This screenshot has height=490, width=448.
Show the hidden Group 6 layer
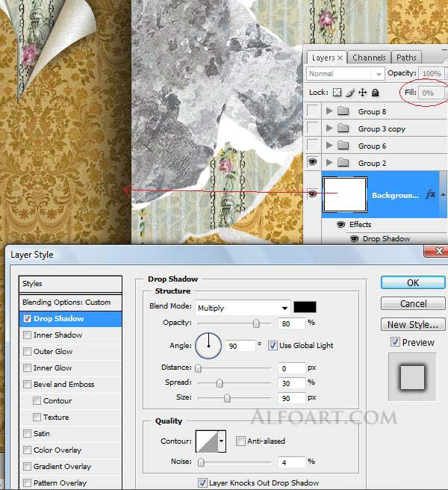pyautogui.click(x=313, y=145)
